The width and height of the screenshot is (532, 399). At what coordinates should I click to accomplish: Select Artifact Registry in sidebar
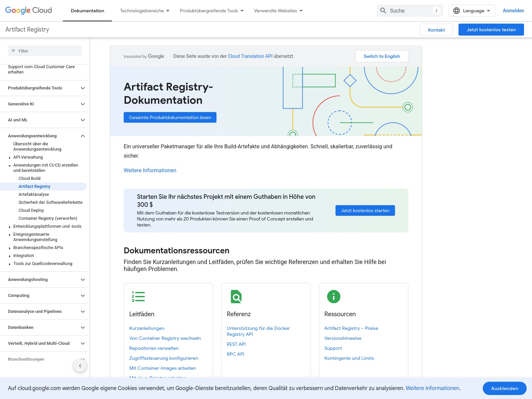[x=35, y=187]
